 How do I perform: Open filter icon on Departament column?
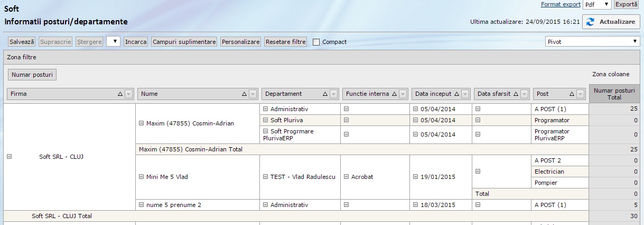pyautogui.click(x=334, y=94)
